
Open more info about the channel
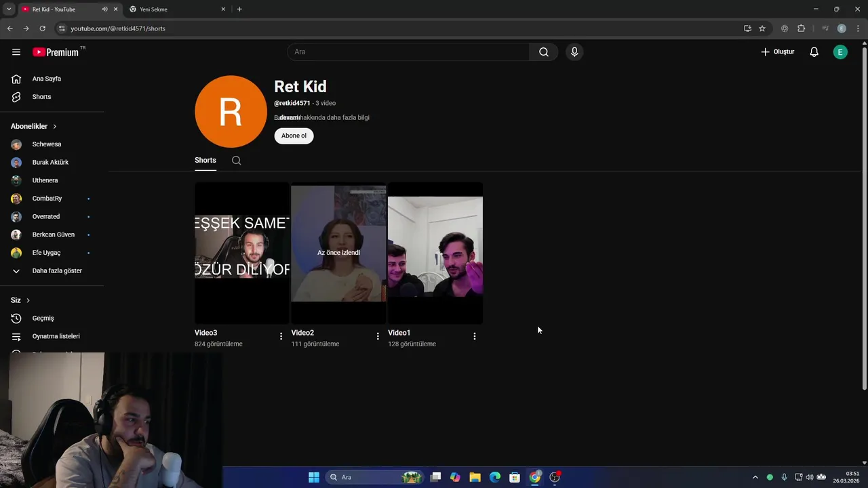coord(322,117)
